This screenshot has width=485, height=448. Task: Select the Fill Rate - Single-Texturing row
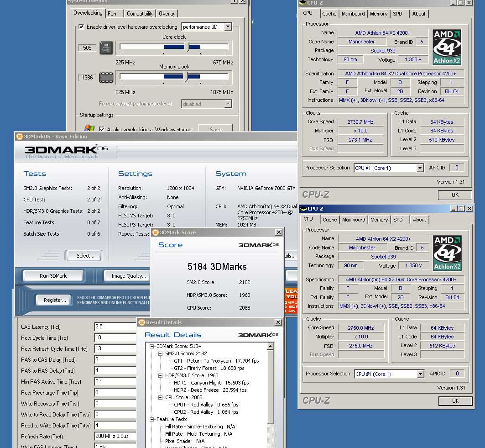tap(200, 427)
